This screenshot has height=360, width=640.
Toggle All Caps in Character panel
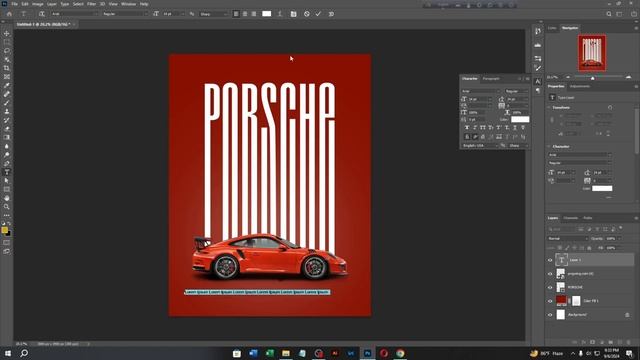[x=483, y=128]
